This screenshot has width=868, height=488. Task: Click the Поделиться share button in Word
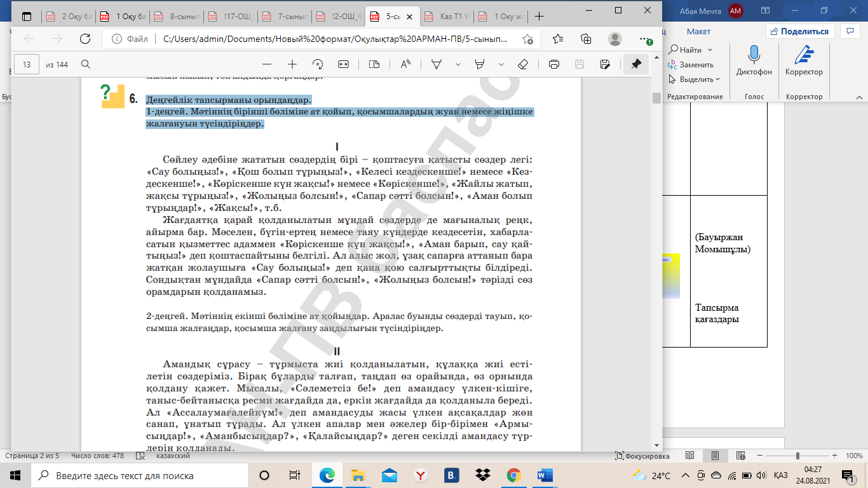coord(800,31)
